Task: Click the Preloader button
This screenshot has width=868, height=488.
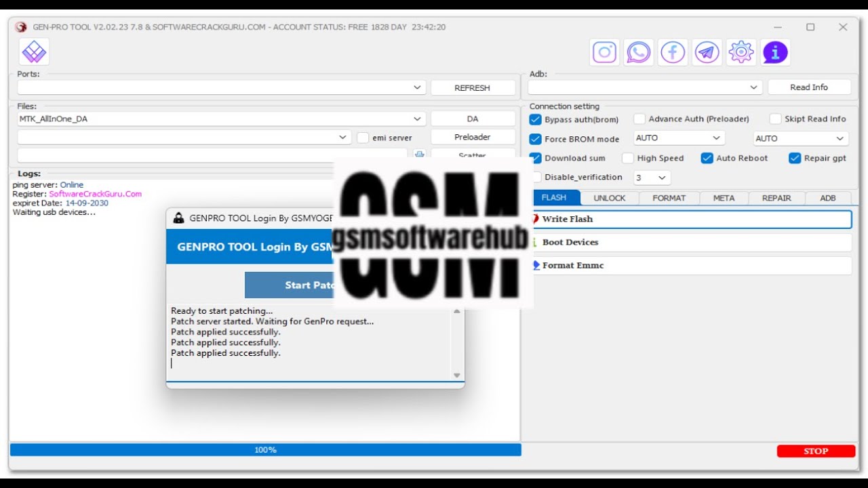Action: click(472, 137)
